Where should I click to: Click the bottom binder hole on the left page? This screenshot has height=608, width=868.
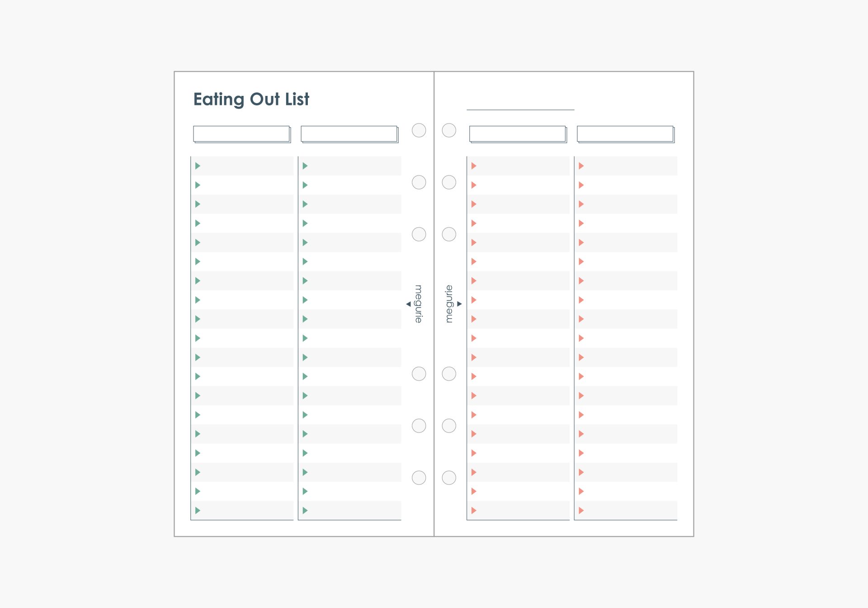tap(419, 478)
